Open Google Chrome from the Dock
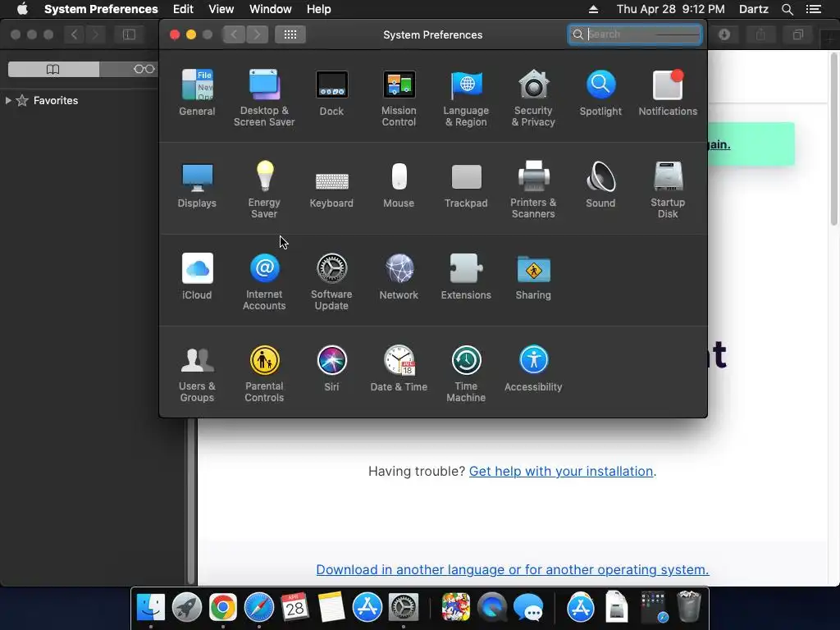 pos(223,608)
